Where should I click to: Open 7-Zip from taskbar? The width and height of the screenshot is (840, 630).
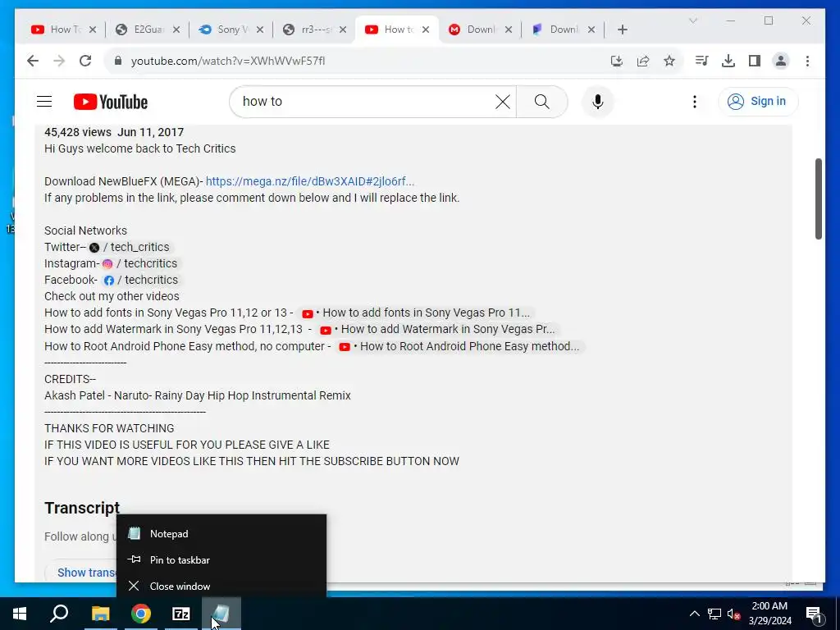point(181,614)
